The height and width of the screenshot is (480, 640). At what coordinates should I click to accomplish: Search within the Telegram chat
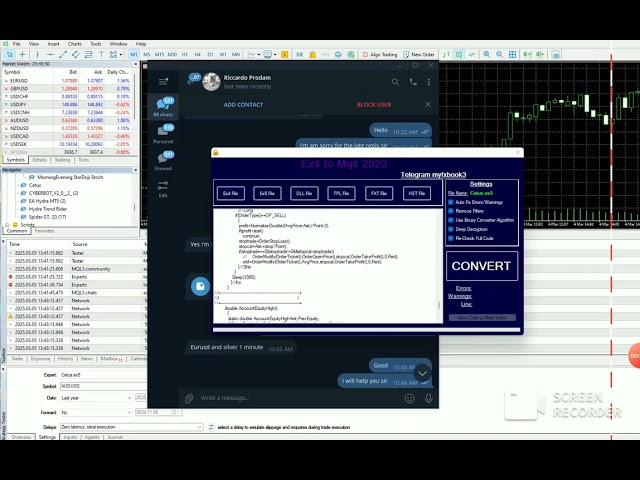point(395,82)
